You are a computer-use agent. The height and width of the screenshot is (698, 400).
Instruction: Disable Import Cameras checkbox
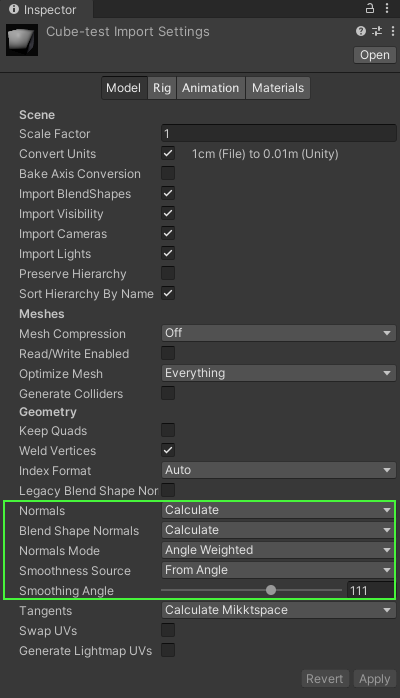coord(168,233)
